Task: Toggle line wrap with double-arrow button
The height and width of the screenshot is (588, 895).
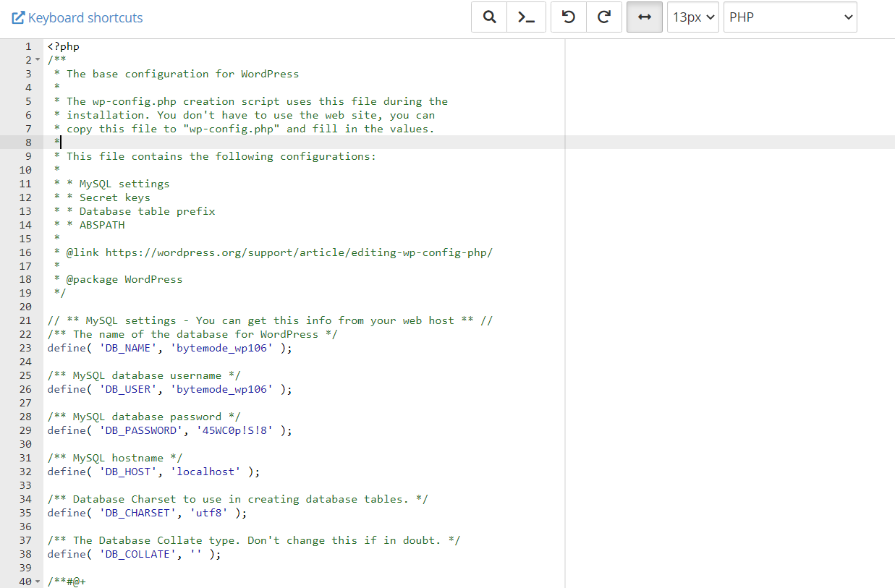Action: pyautogui.click(x=644, y=17)
